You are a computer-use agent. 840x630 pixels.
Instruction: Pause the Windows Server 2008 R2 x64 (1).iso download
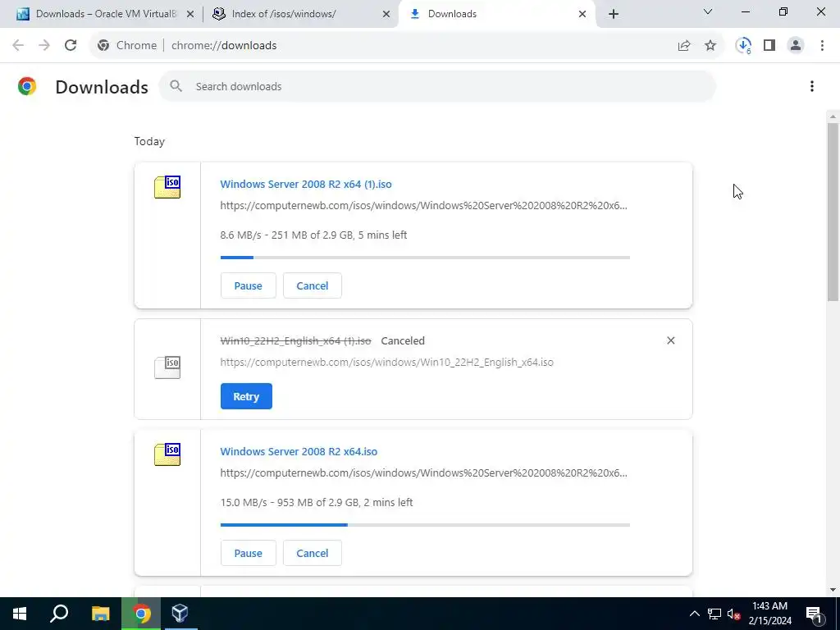pyautogui.click(x=248, y=285)
